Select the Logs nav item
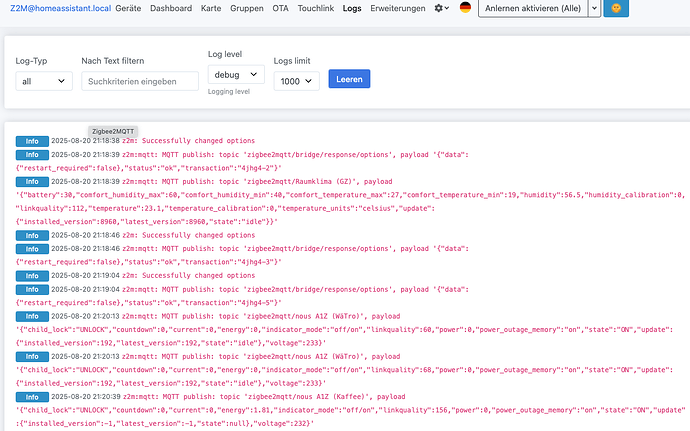690x431 pixels. (352, 8)
